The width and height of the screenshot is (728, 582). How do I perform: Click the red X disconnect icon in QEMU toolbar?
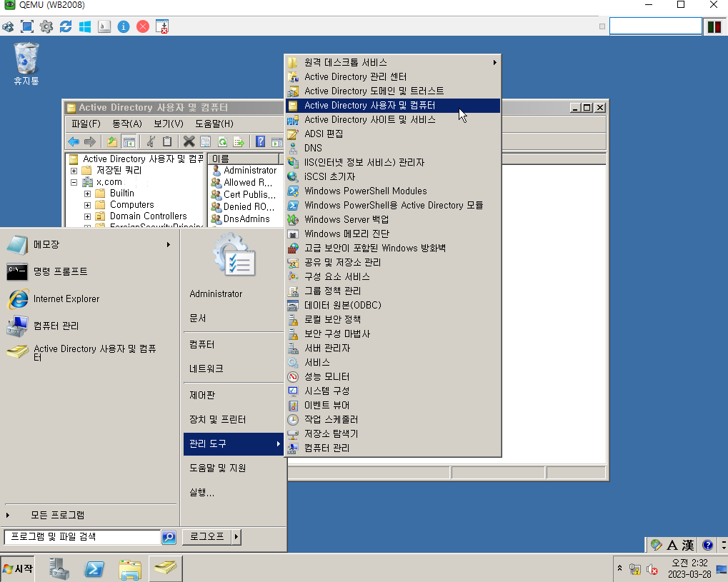coord(143,26)
